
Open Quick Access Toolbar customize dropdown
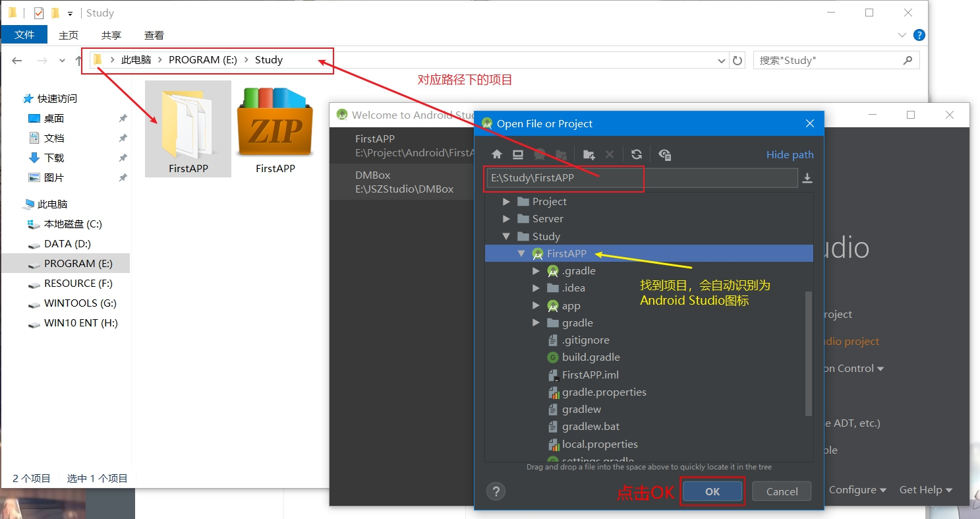pyautogui.click(x=70, y=13)
